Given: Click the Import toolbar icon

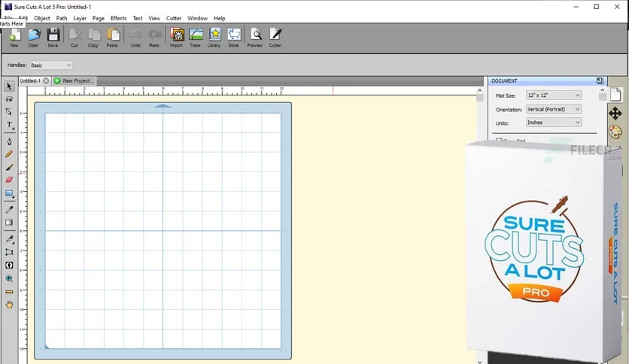Looking at the screenshot, I should click(x=176, y=36).
